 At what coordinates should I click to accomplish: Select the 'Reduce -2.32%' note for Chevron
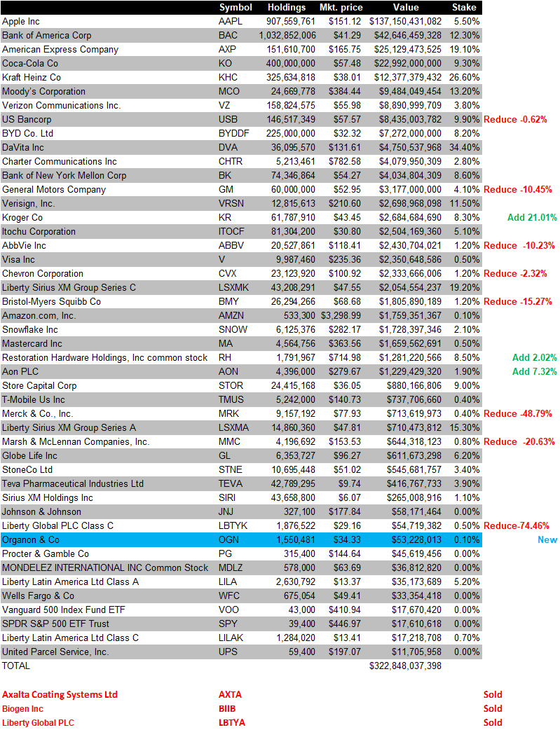(515, 273)
